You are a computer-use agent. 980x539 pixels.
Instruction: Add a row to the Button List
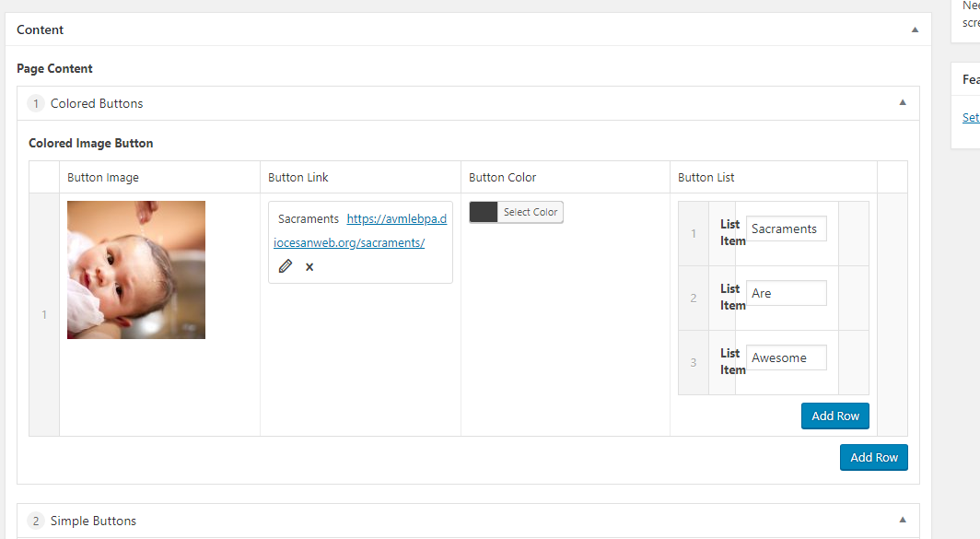[834, 416]
